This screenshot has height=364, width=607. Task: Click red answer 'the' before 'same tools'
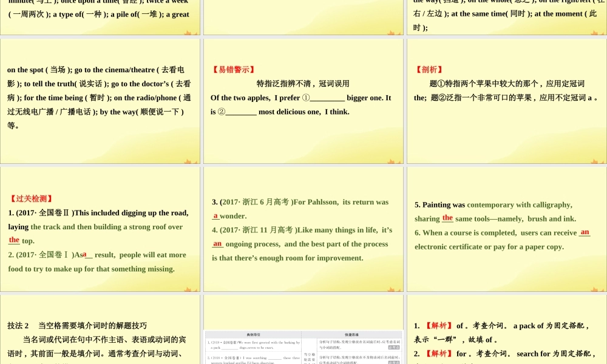pos(447,218)
